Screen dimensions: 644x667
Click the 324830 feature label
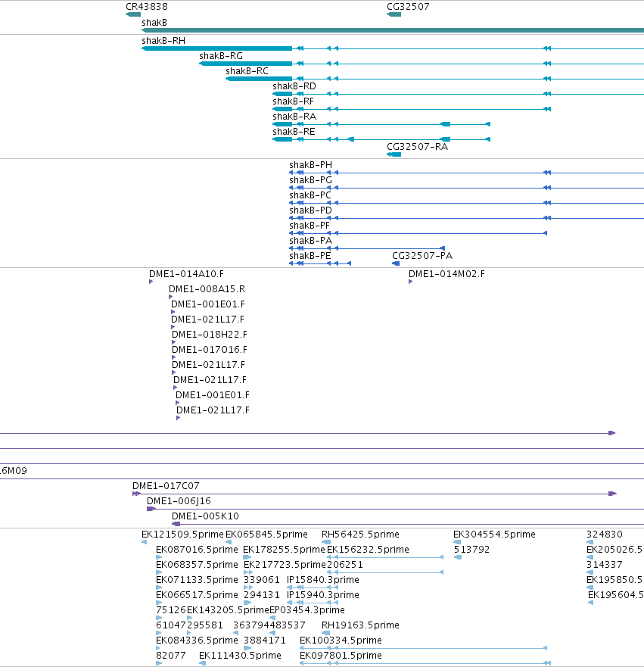[605, 535]
